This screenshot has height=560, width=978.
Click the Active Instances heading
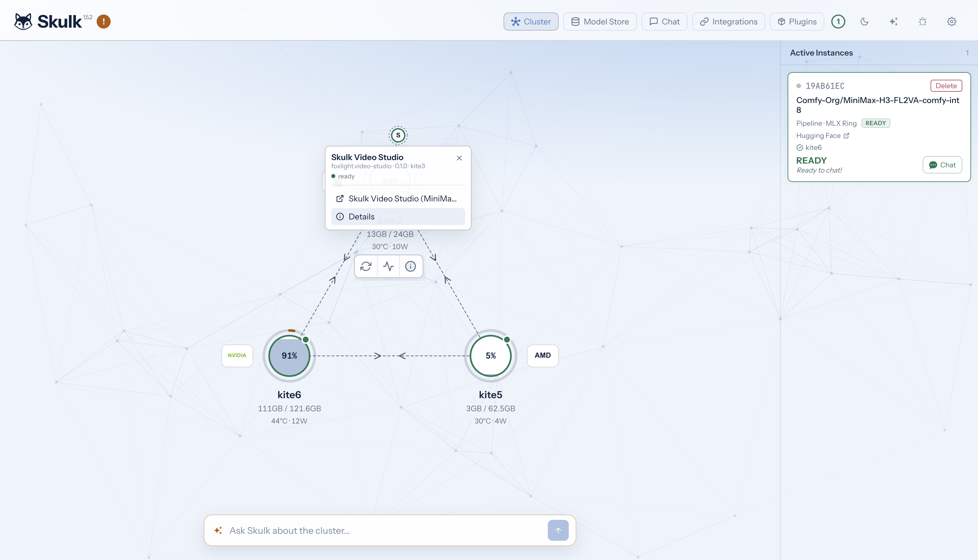pos(821,53)
